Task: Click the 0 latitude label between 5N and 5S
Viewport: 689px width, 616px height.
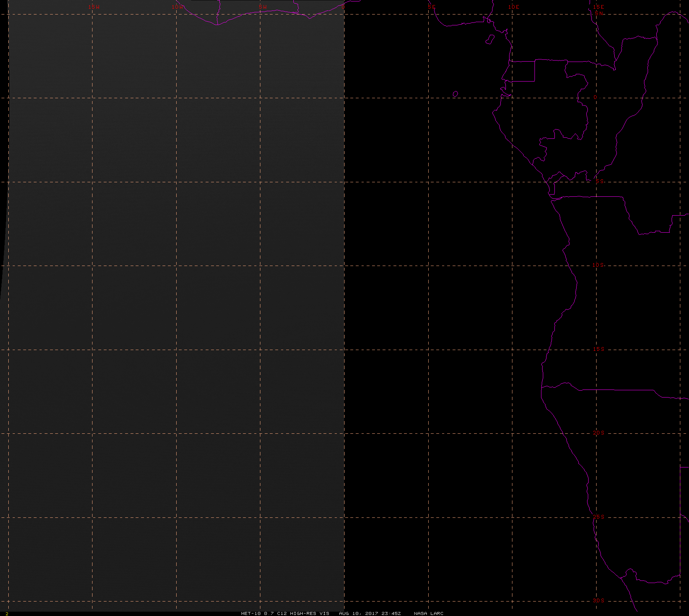Action: 595,97
